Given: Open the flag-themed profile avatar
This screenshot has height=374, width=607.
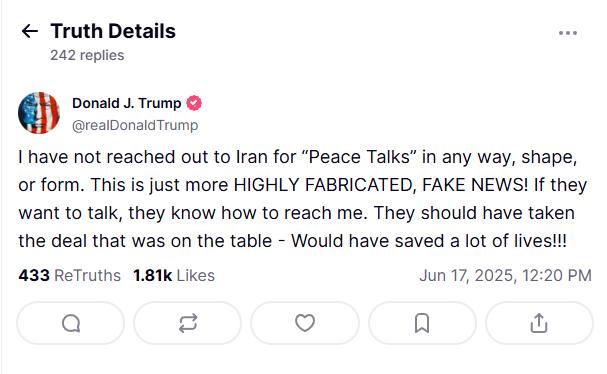Looking at the screenshot, I should click(x=39, y=113).
